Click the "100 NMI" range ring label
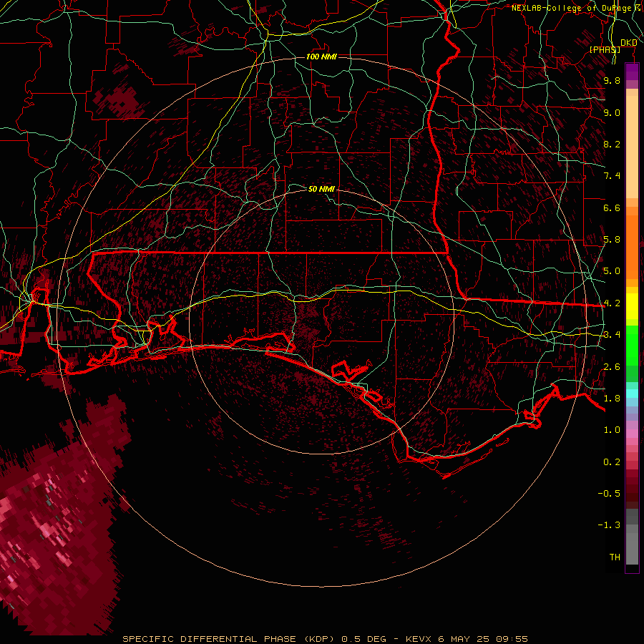 (x=321, y=57)
